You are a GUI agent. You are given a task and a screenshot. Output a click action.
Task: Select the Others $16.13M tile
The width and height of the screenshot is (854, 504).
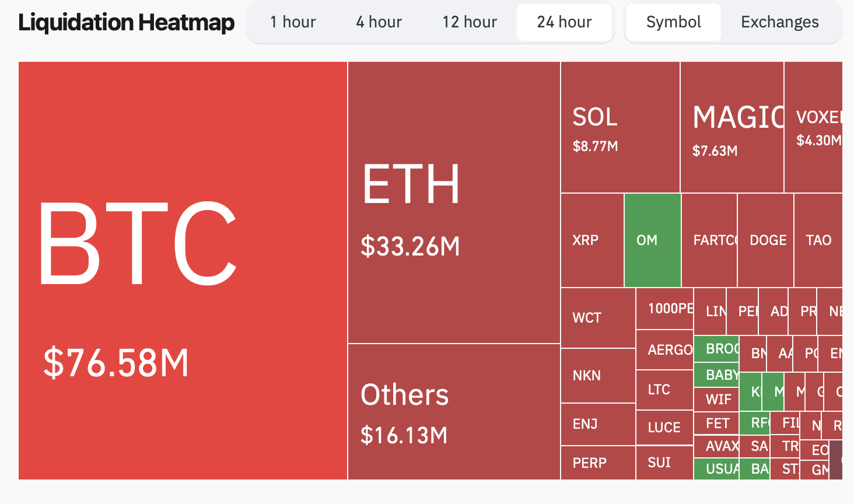click(453, 411)
